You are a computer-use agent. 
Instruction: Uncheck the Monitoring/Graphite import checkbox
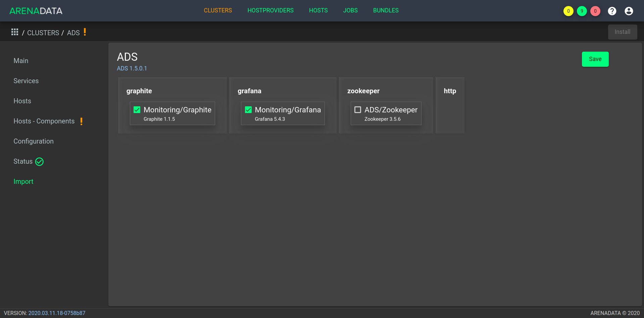(x=137, y=110)
